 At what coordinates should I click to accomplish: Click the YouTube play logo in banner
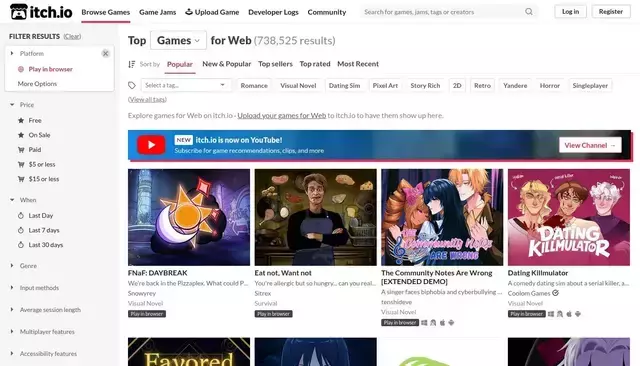151,145
